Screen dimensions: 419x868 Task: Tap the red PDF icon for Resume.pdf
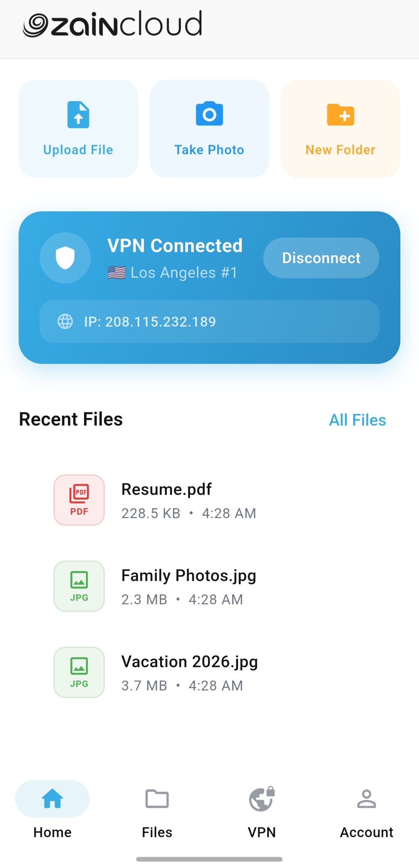pos(79,499)
